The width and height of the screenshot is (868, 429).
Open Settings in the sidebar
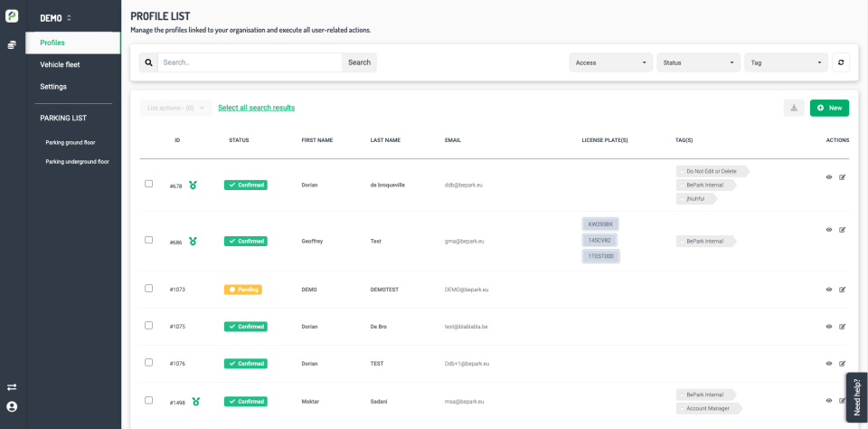coord(53,87)
